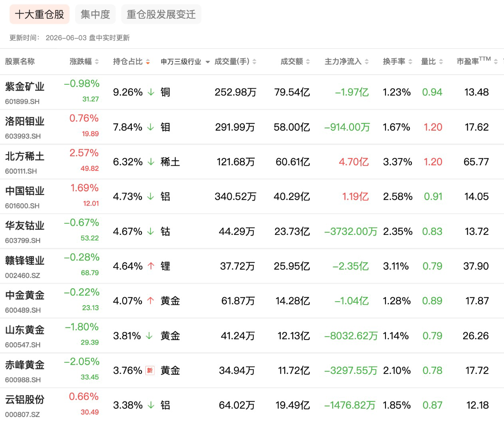Click net inflow value -1.97亿
The width and height of the screenshot is (504, 421).
click(x=352, y=92)
